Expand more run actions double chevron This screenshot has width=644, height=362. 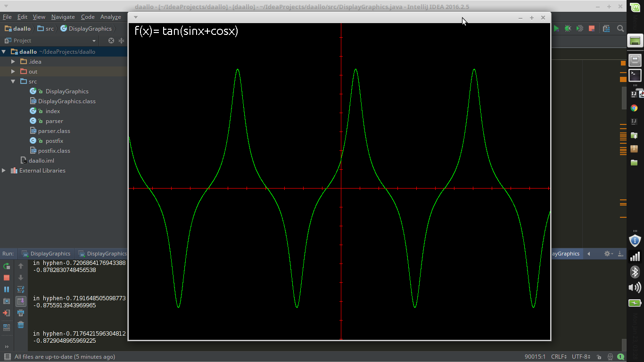[x=7, y=346]
